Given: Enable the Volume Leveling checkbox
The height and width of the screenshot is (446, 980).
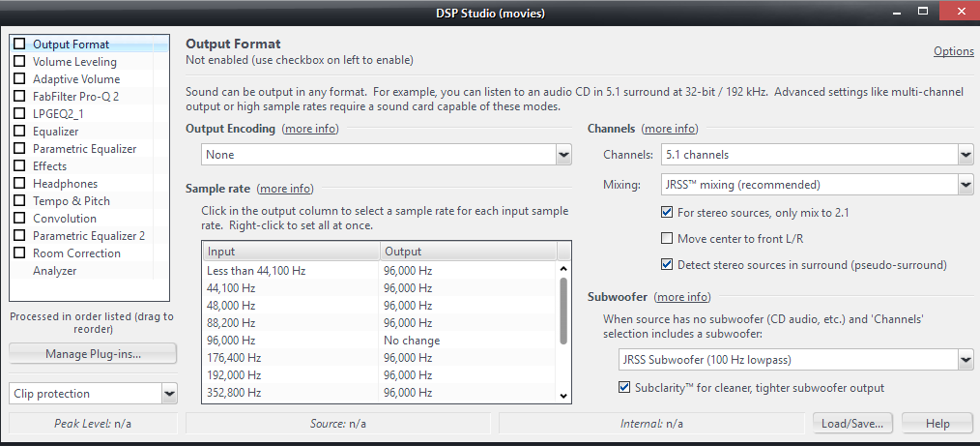Looking at the screenshot, I should tap(20, 61).
